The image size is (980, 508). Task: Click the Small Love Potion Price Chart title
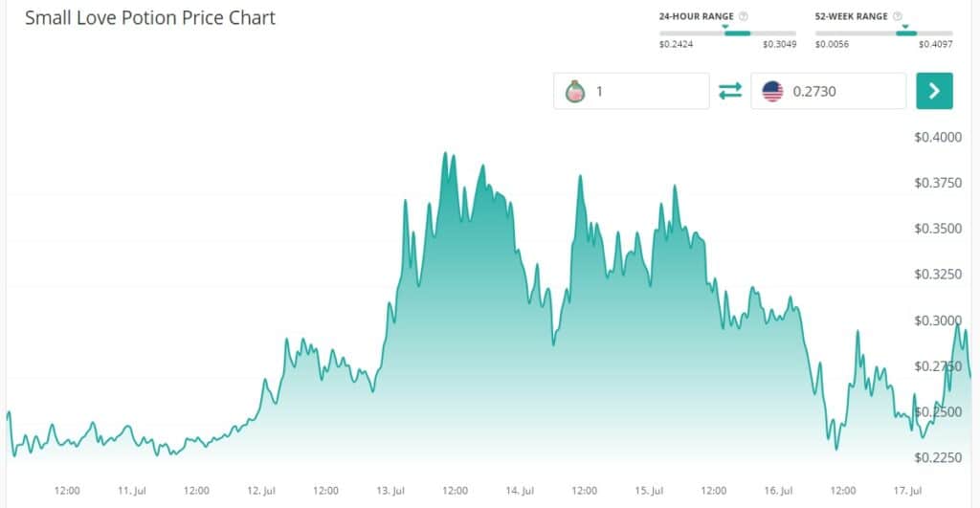pyautogui.click(x=150, y=18)
